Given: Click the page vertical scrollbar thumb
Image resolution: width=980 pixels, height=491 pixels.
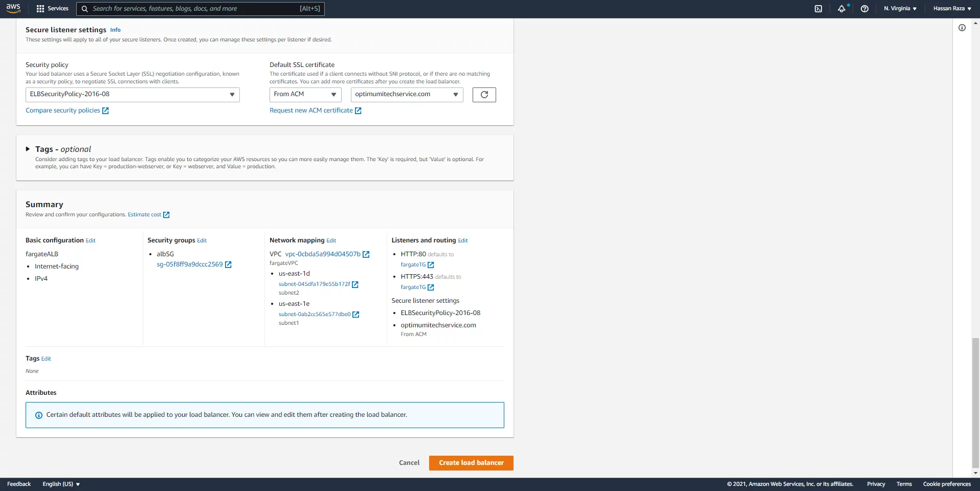Looking at the screenshot, I should coord(975,403).
